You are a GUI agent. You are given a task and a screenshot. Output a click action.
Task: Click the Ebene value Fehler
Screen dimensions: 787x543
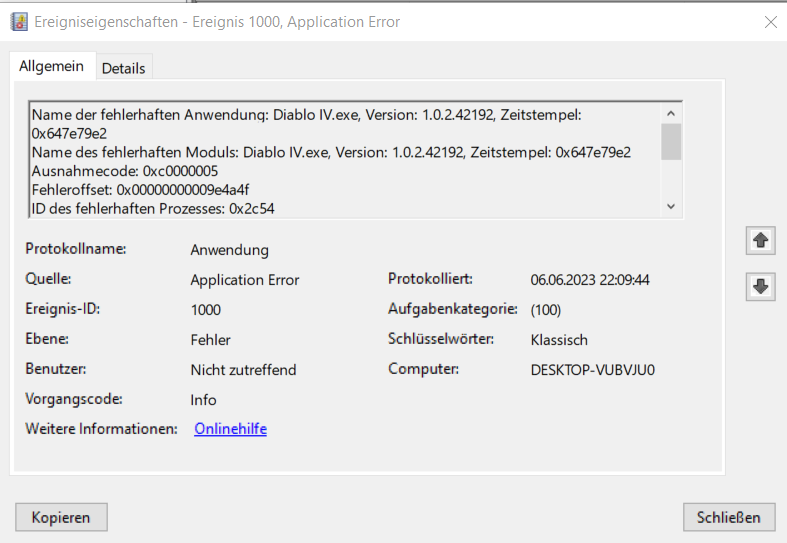(x=210, y=340)
